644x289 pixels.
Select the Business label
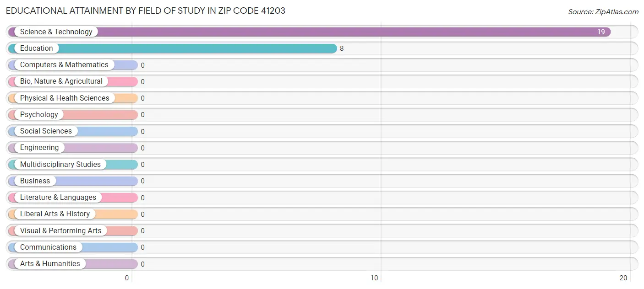(35, 181)
